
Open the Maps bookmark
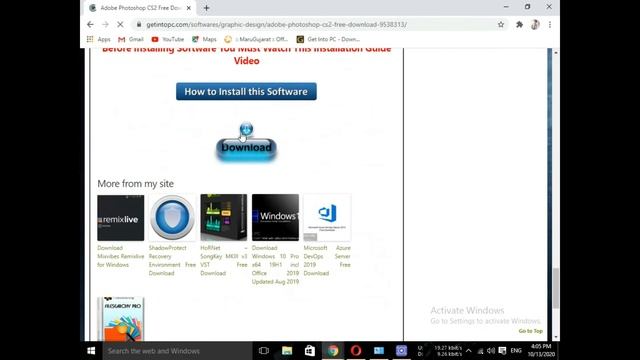[x=204, y=39]
